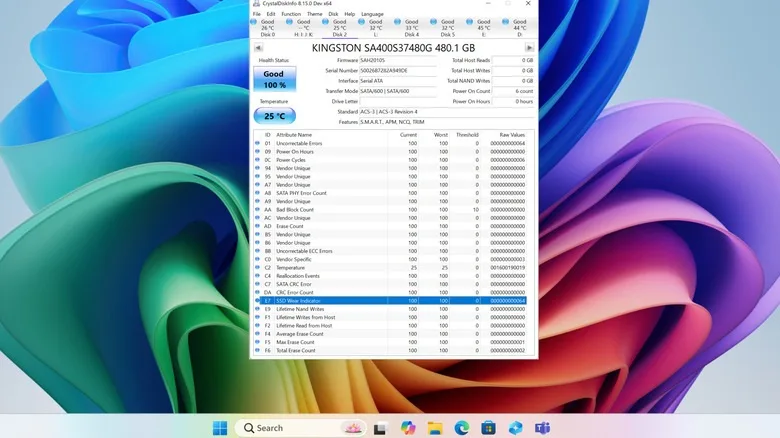Switch to the Disk 5 tab
Viewport: 780px width, 438px height.
click(x=448, y=28)
